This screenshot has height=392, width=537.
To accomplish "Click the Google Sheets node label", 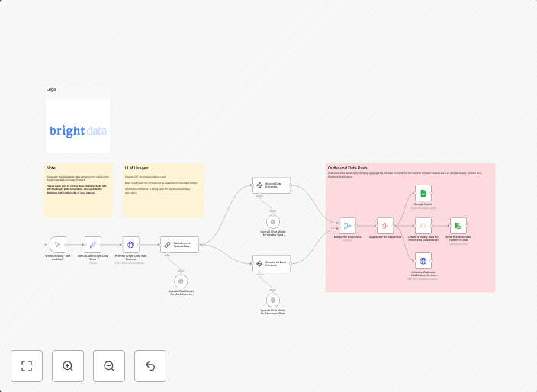I will 423,204.
